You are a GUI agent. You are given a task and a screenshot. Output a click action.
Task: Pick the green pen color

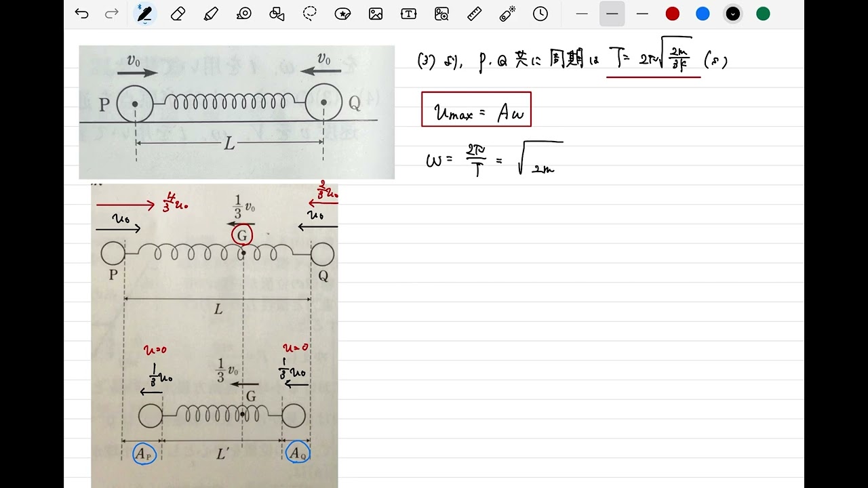[763, 14]
